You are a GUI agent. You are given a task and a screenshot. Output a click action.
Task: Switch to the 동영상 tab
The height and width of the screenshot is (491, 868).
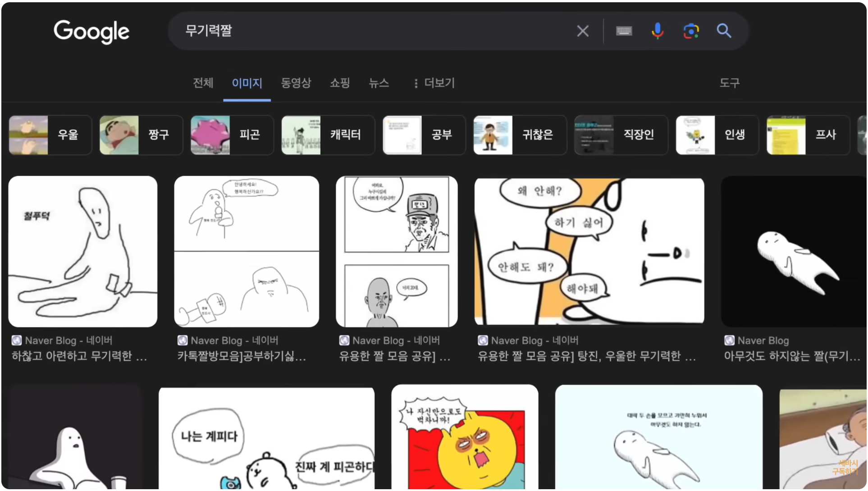pyautogui.click(x=296, y=83)
